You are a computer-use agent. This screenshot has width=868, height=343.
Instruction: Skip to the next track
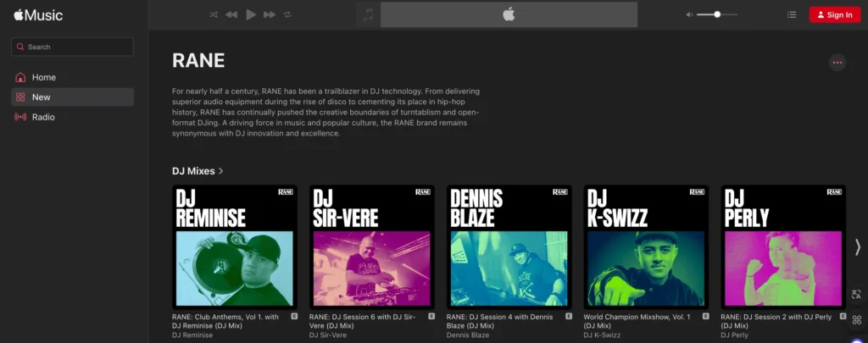click(270, 15)
